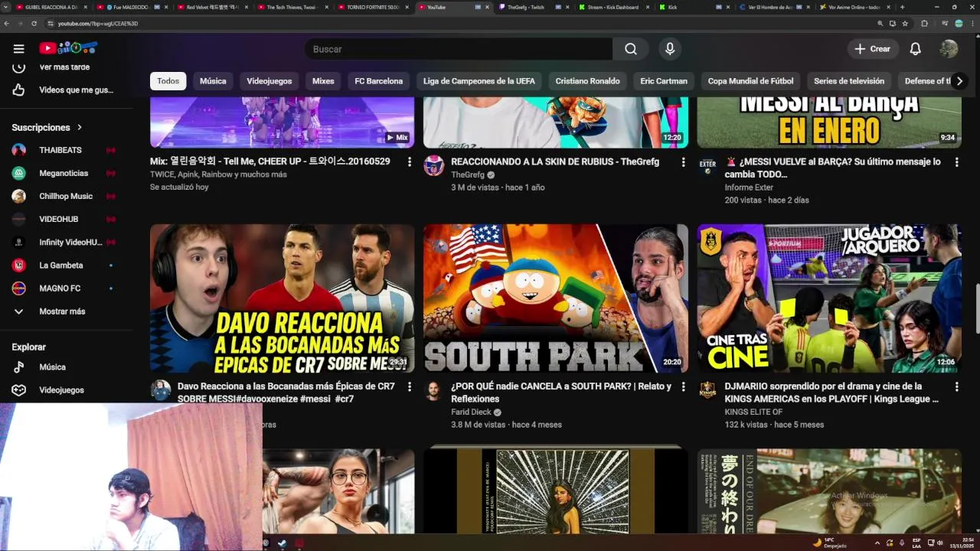Select the Eric Cartman filter chip
Viewport: 980px width, 551px height.
tap(664, 81)
